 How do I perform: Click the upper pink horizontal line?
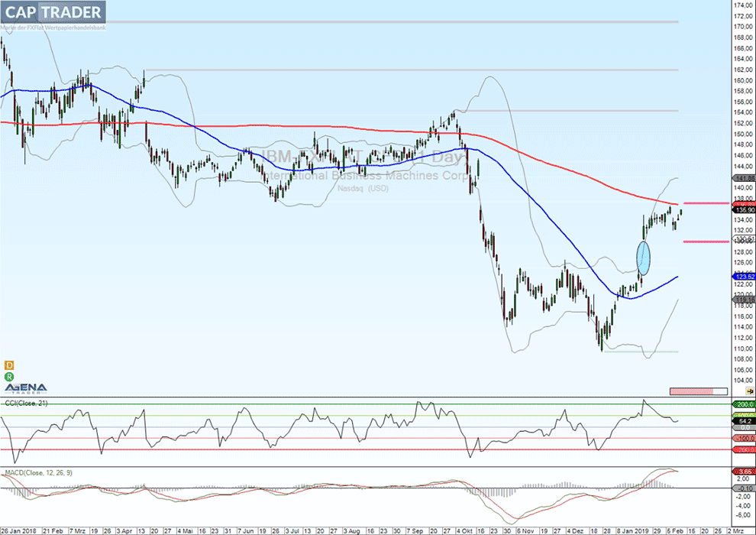(706, 203)
